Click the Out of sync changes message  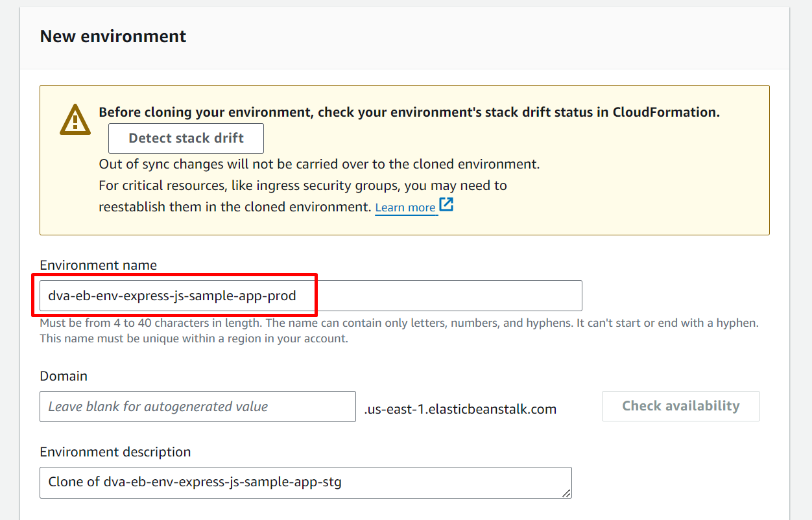point(319,164)
